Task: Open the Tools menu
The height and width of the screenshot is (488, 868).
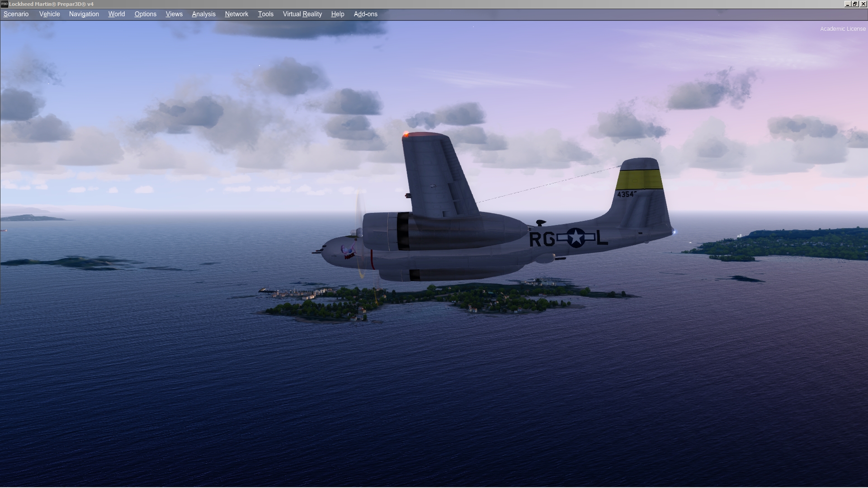Action: [x=265, y=14]
